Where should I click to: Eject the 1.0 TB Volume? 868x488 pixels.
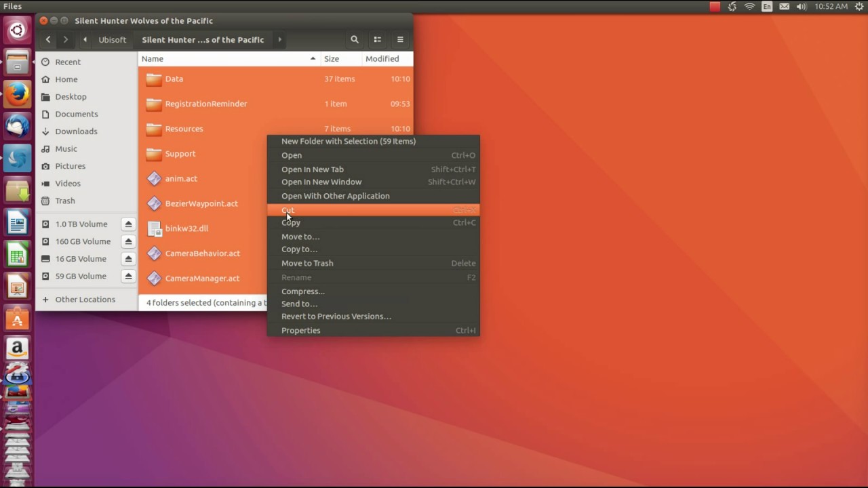click(x=128, y=224)
